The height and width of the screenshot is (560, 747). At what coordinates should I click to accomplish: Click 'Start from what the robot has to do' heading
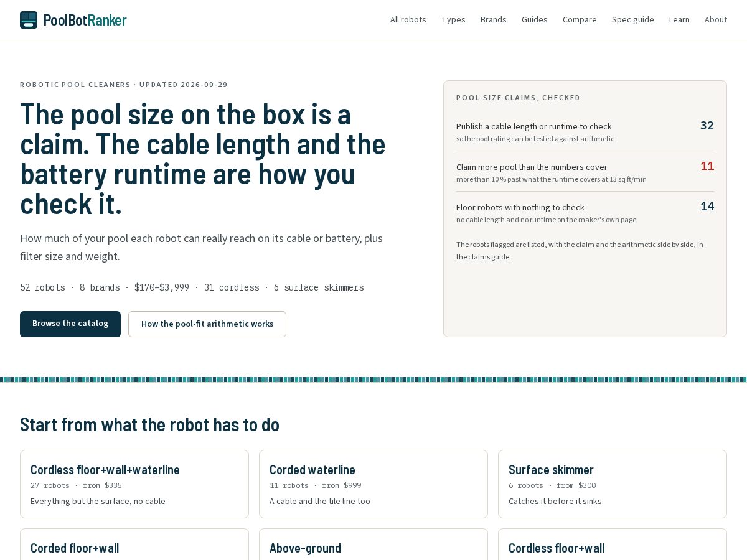coord(149,425)
